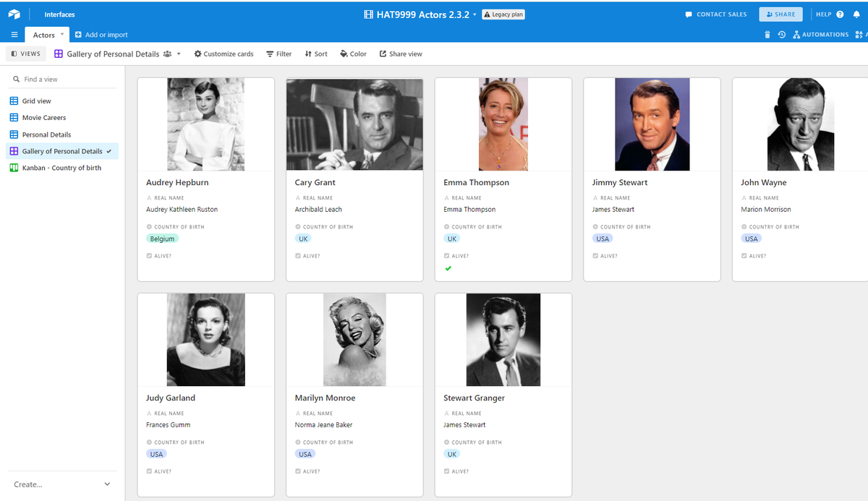Open the Actors table tab dropdown arrow
This screenshot has width=868, height=501.
[x=62, y=34]
